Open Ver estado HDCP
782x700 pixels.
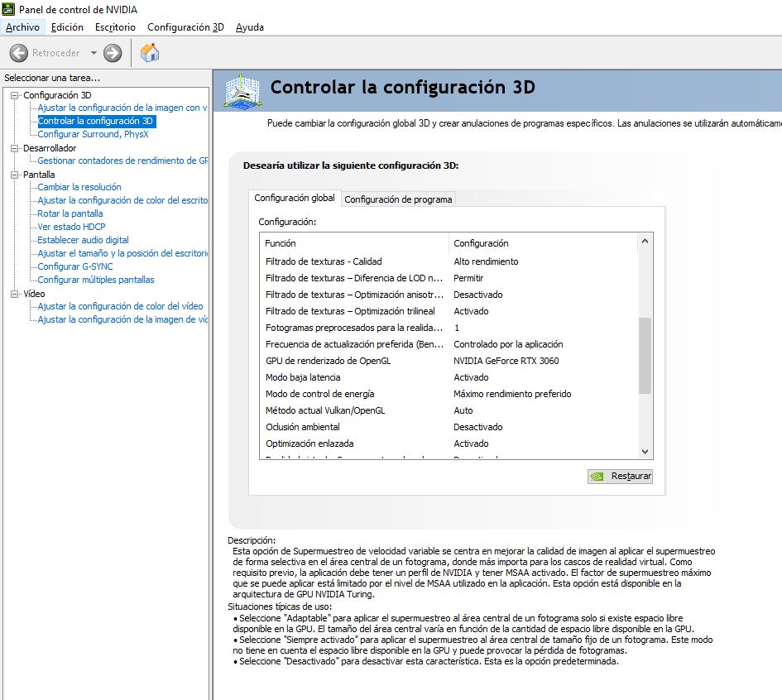[x=71, y=227]
